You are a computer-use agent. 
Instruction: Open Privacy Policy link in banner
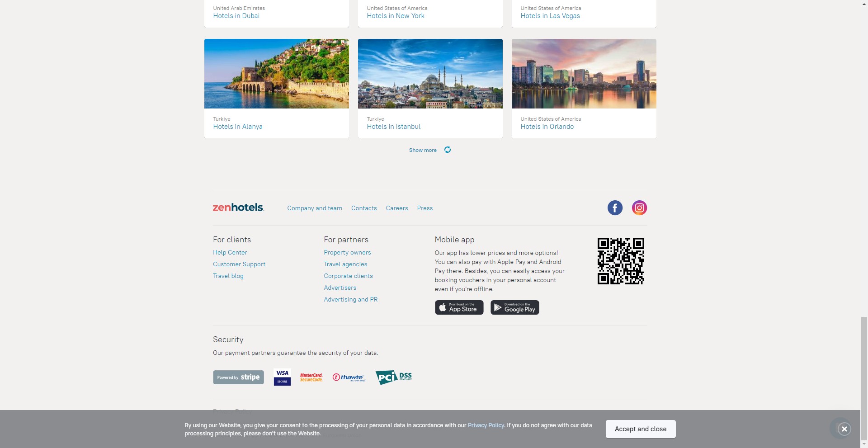click(x=486, y=425)
